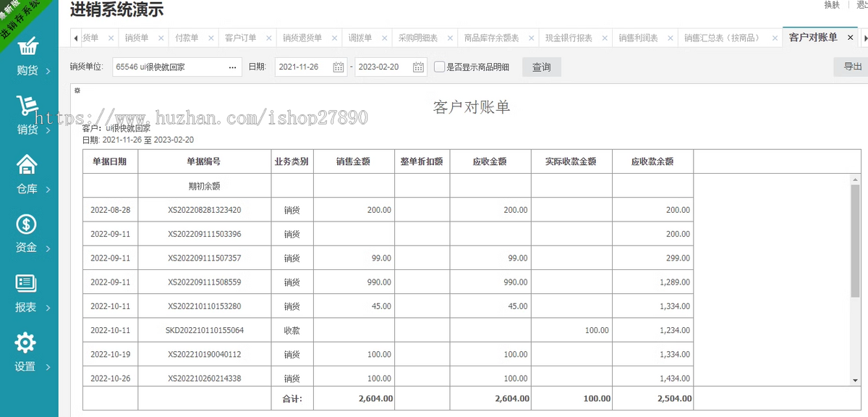Image resolution: width=868 pixels, height=417 pixels.
Task: Close the 调拨单 tab
Action: (384, 38)
